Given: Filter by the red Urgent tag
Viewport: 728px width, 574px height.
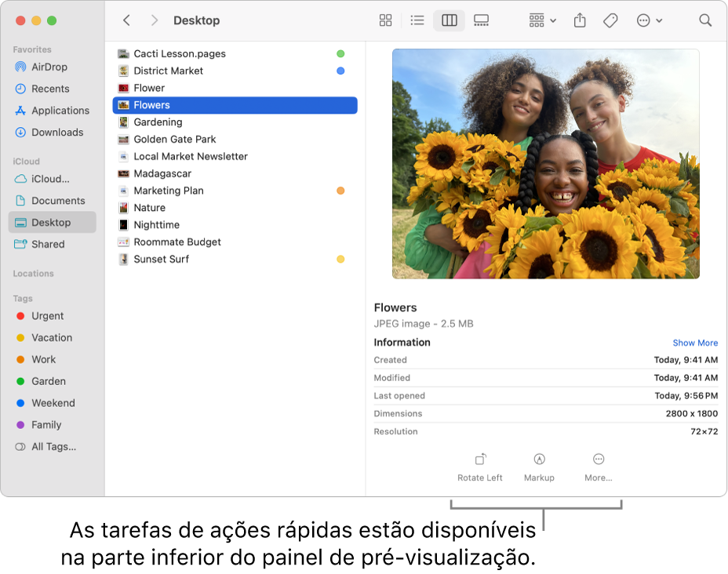Looking at the screenshot, I should click(x=40, y=316).
